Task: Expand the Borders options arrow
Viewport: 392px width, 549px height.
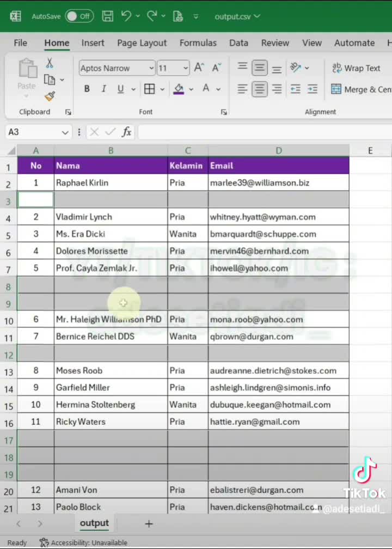Action: (x=162, y=89)
